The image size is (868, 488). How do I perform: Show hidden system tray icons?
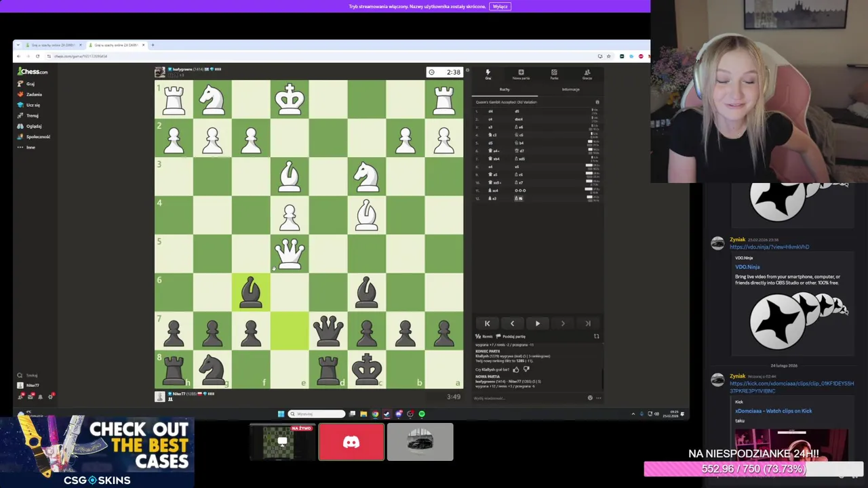633,413
